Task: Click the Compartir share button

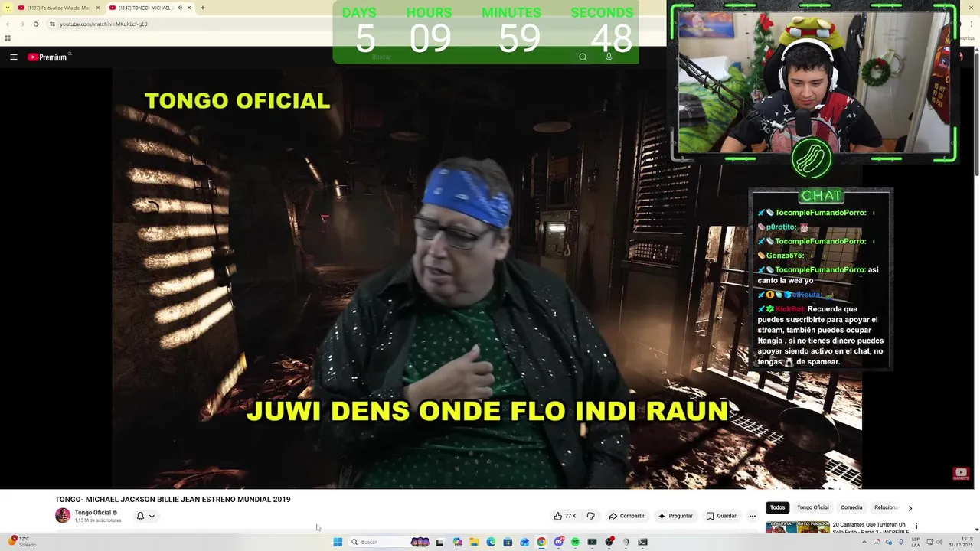Action: click(x=626, y=516)
